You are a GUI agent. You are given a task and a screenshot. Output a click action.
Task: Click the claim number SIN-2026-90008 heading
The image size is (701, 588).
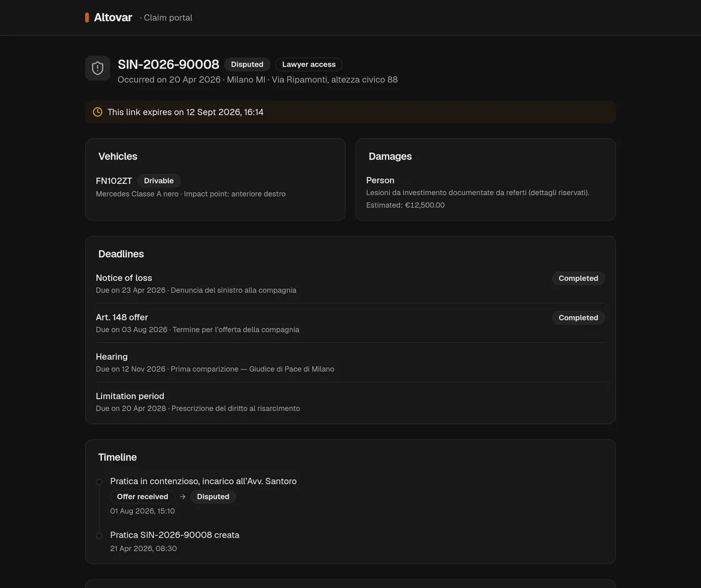(168, 64)
